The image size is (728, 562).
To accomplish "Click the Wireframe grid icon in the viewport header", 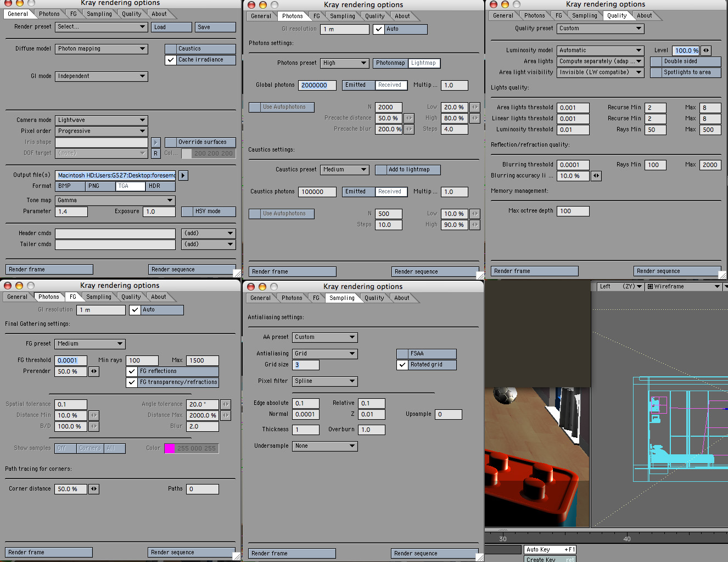I will pyautogui.click(x=650, y=287).
